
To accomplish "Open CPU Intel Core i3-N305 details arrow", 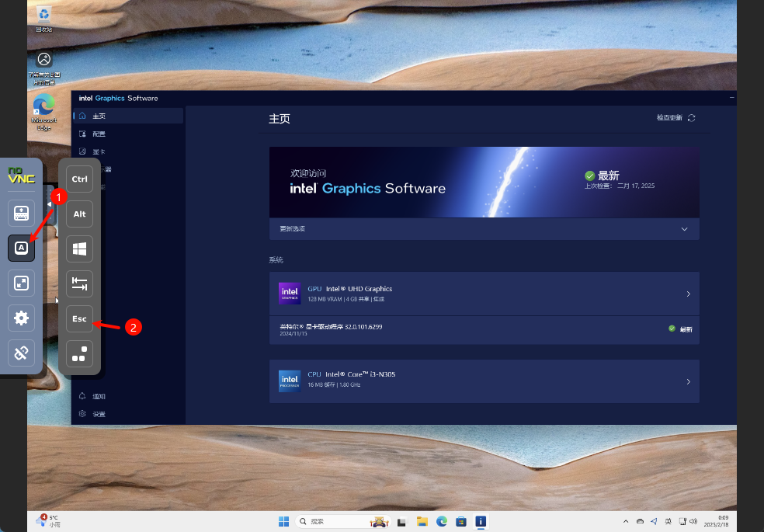I will pos(688,381).
